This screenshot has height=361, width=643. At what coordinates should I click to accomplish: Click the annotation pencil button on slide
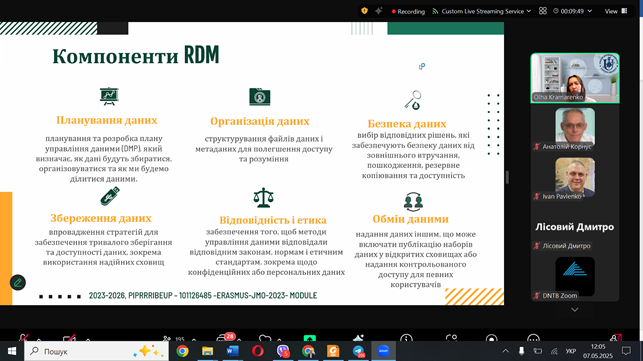click(x=18, y=282)
